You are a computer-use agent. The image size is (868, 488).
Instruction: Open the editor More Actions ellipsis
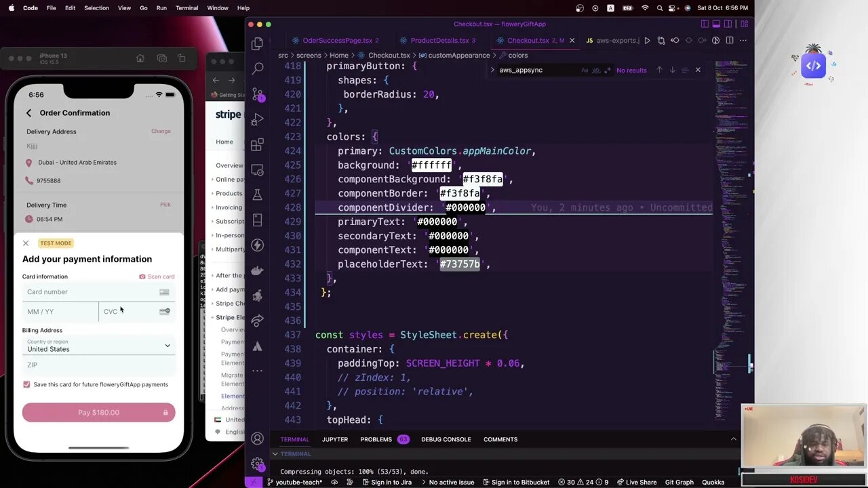pyautogui.click(x=743, y=41)
